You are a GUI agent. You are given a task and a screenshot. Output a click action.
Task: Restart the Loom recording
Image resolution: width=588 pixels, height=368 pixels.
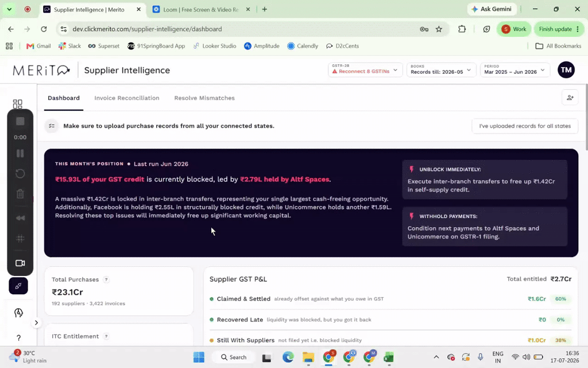coord(20,174)
